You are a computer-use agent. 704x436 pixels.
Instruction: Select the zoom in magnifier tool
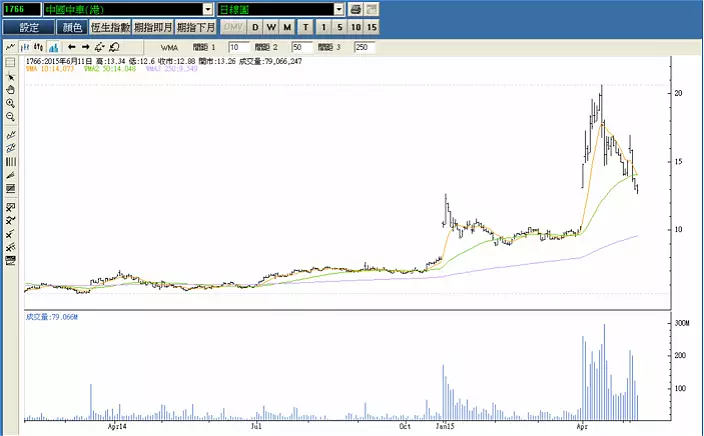pos(10,103)
